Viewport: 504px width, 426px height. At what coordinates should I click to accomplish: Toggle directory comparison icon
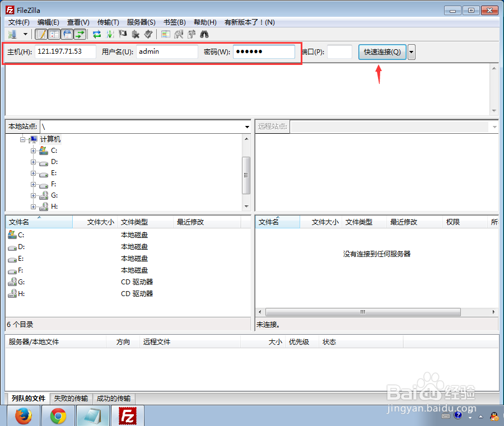tap(179, 34)
